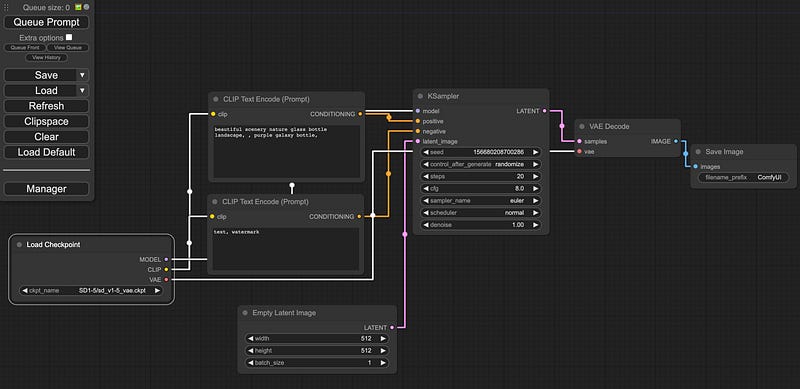Viewport: 800px width, 389px height.
Task: Click the CONDITIONING output port of the 'text, watermark' prompt node
Action: 359,216
